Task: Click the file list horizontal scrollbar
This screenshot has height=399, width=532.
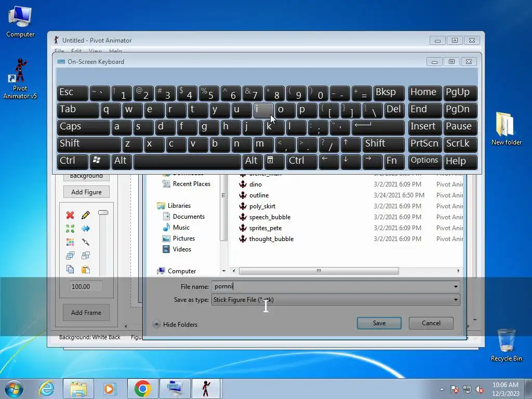Action: [x=318, y=271]
